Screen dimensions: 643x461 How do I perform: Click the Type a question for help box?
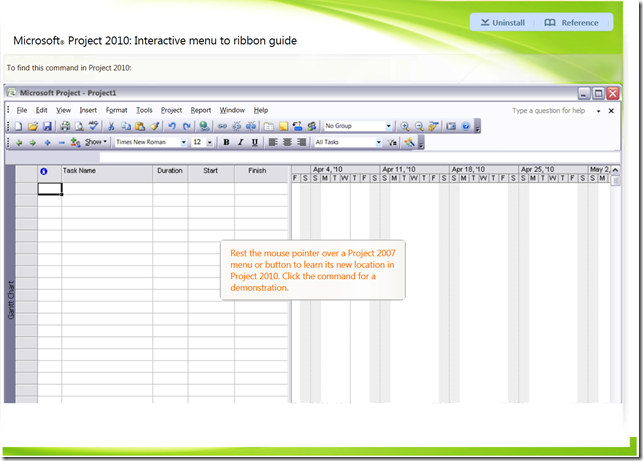552,111
